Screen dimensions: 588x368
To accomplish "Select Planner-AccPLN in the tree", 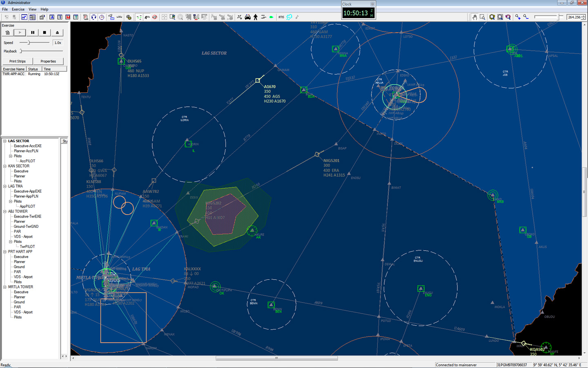I will [x=26, y=151].
